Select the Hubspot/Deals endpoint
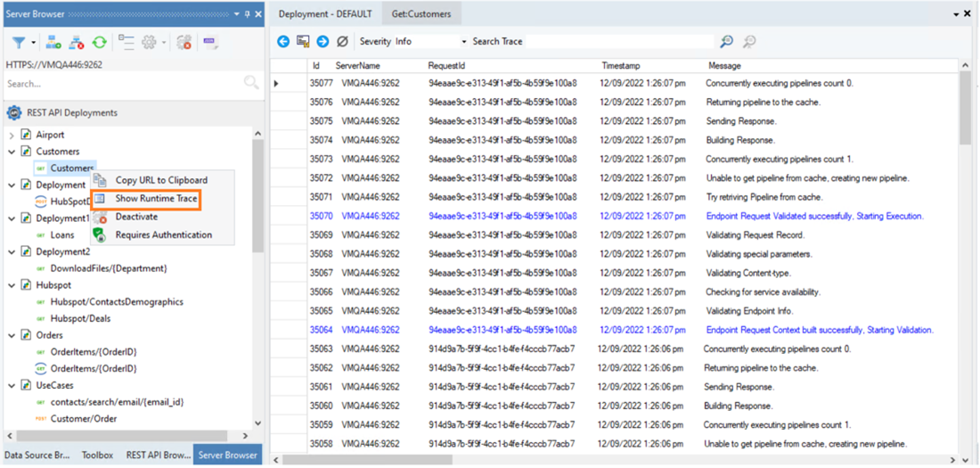The width and height of the screenshot is (980, 468). (80, 318)
